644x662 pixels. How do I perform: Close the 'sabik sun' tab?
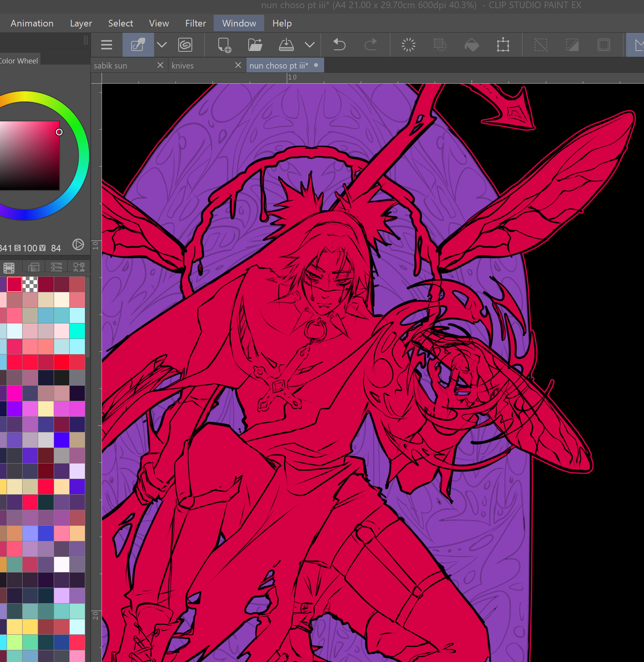(160, 65)
